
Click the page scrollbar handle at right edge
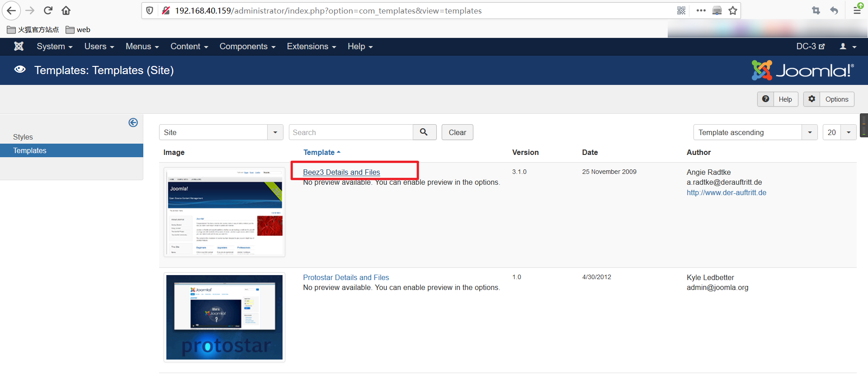(x=864, y=125)
